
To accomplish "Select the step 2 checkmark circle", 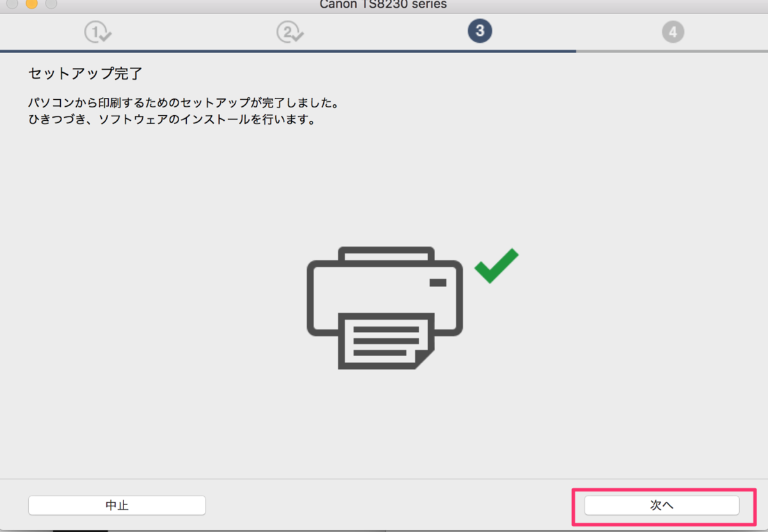I will [x=290, y=31].
